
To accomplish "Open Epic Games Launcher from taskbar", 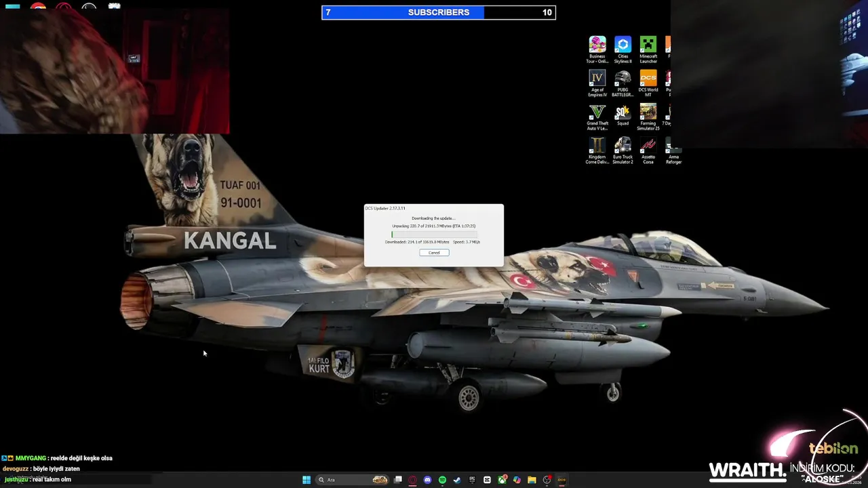I will pos(472,480).
